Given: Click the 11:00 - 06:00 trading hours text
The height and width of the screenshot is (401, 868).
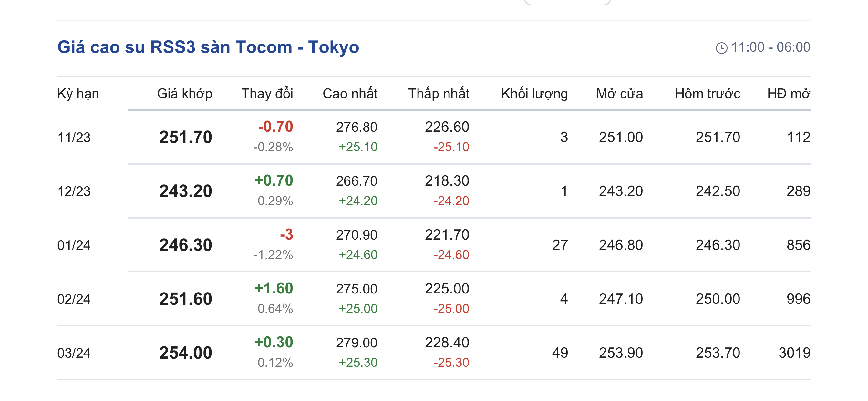Looking at the screenshot, I should (x=770, y=47).
